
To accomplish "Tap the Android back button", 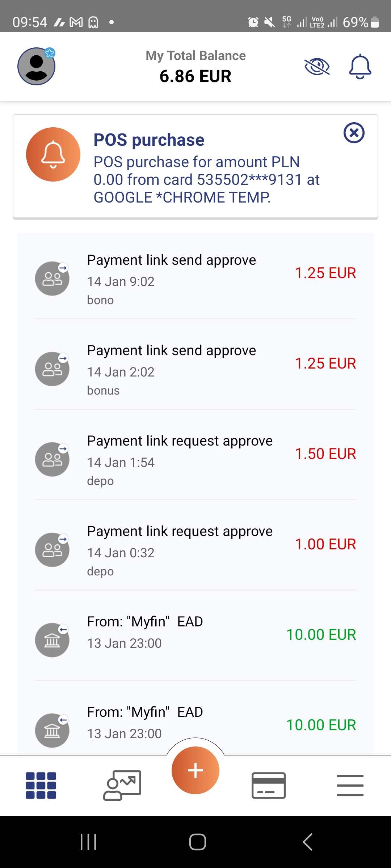I will click(x=307, y=842).
